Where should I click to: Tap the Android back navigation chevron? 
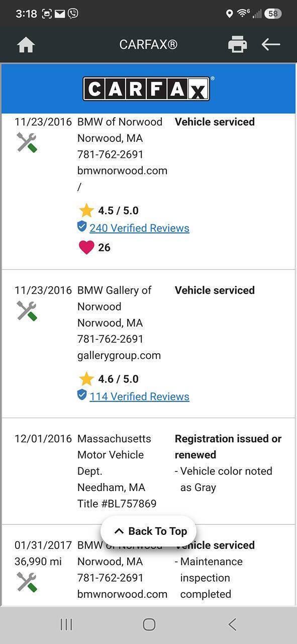pos(232,624)
